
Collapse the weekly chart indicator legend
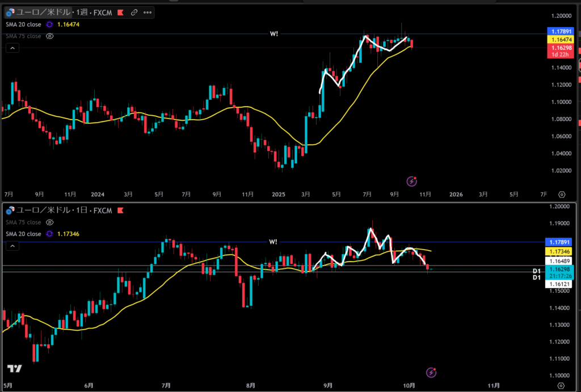pyautogui.click(x=11, y=48)
